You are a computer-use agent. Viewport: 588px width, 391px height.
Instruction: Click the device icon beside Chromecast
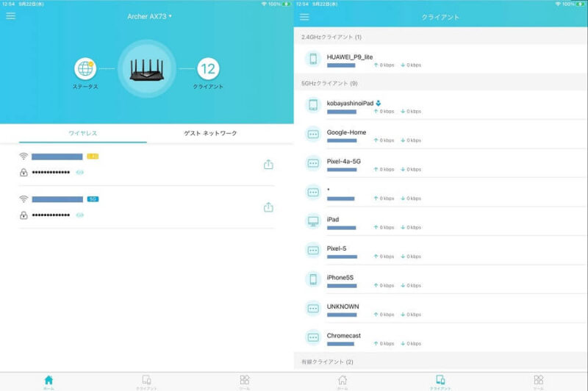click(x=313, y=337)
